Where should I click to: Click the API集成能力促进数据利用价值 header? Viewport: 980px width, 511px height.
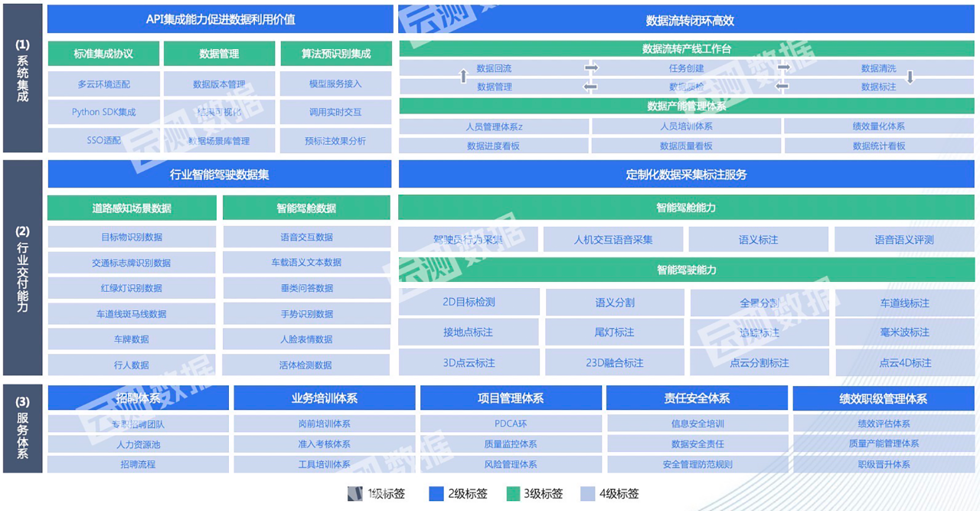coord(220,20)
